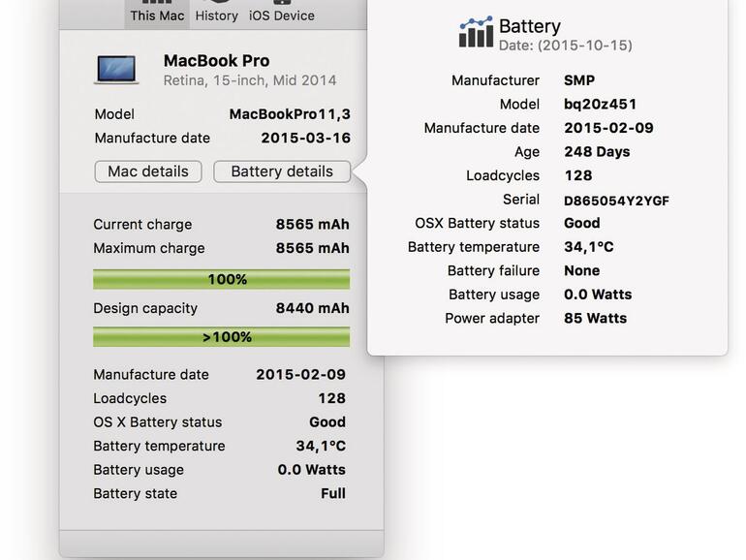Click main panel battery date 2015-02-09
The width and height of the screenshot is (746, 560).
(x=300, y=374)
